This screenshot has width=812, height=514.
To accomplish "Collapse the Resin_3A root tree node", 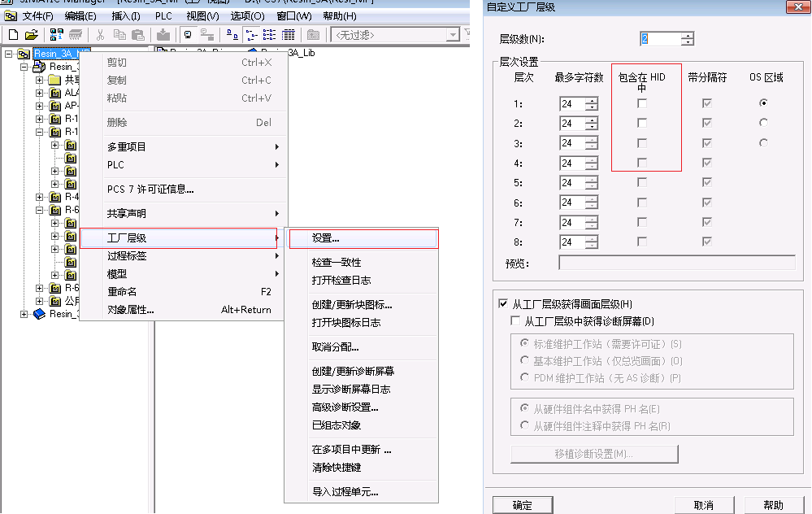I will pyautogui.click(x=8, y=54).
